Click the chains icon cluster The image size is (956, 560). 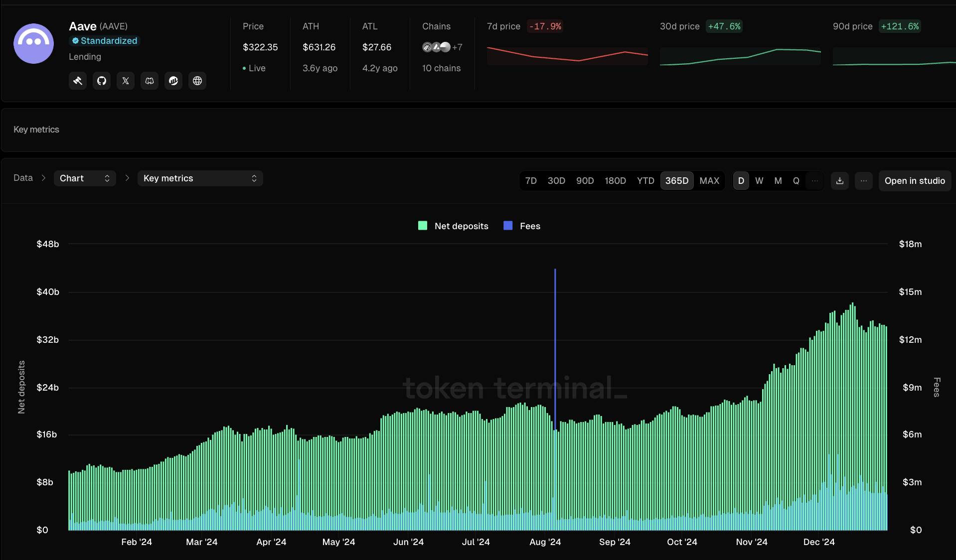(436, 47)
